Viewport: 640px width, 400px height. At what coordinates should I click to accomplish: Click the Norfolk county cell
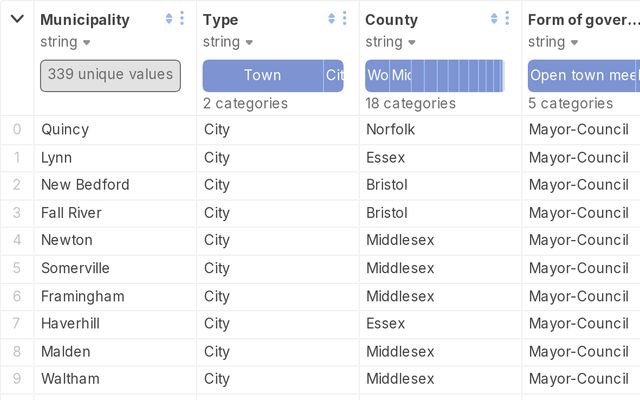[390, 129]
